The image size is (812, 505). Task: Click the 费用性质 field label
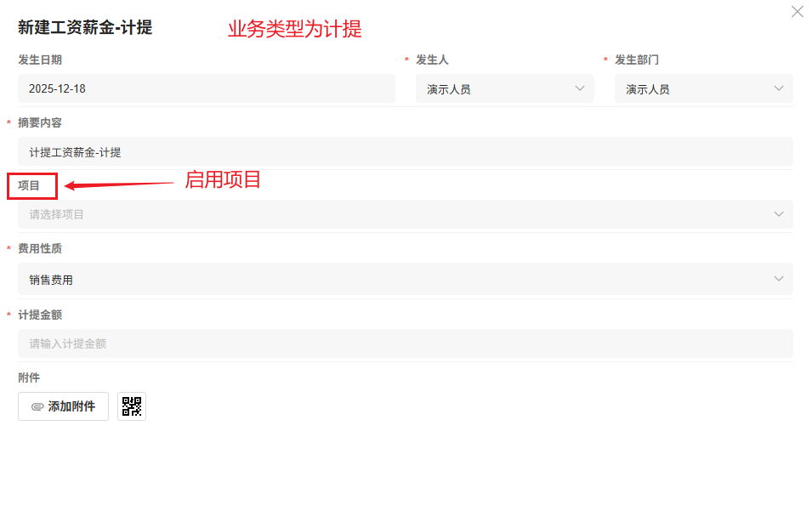(x=40, y=248)
